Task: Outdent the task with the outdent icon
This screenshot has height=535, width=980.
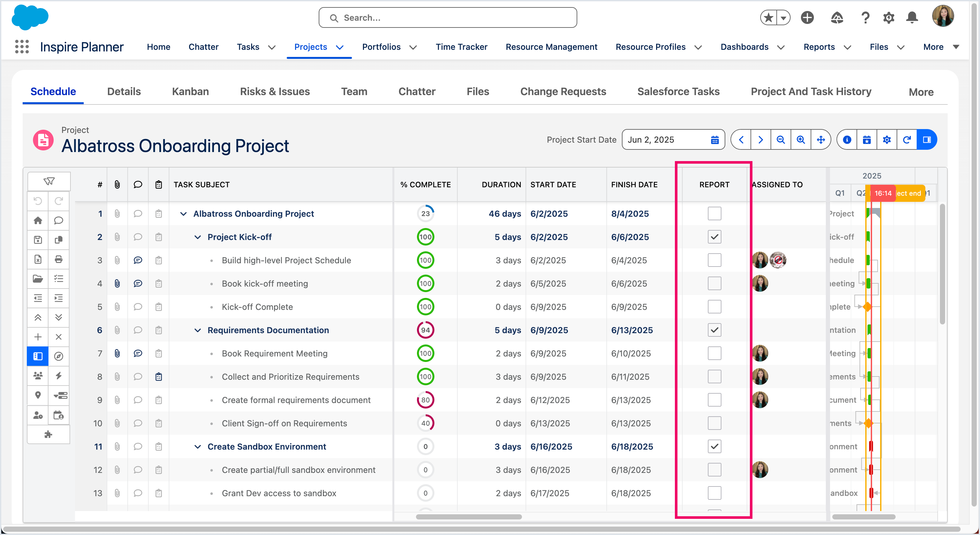Action: [38, 298]
